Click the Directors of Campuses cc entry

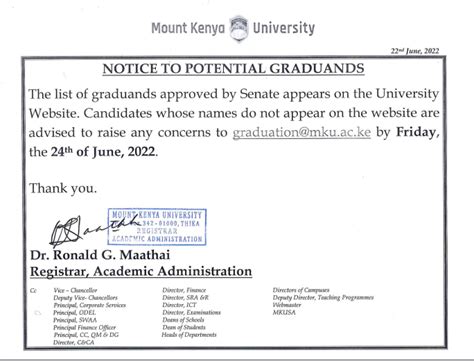pos(301,290)
